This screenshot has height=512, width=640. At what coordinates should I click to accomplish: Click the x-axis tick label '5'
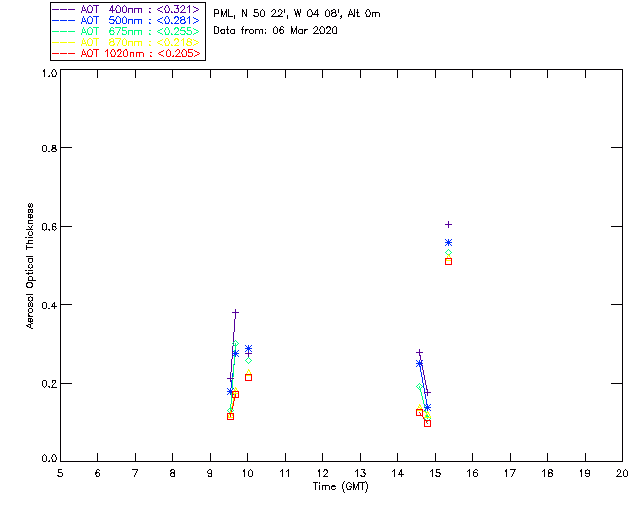coord(60,473)
